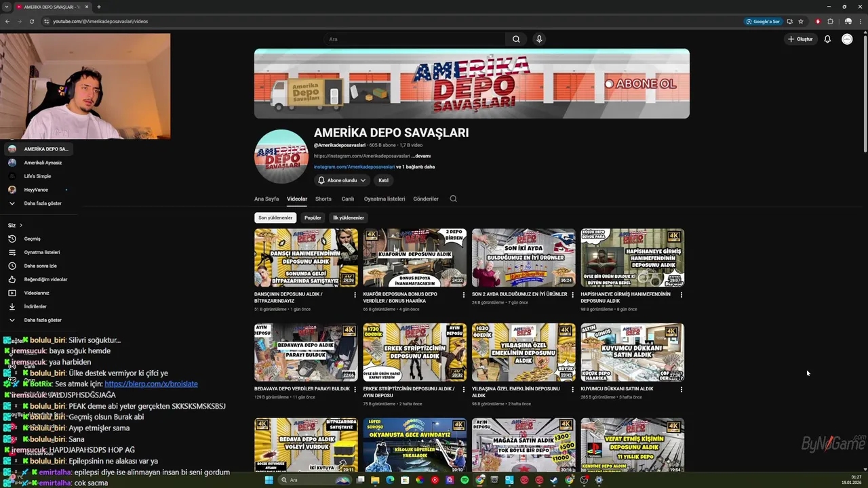Open Spotify from the taskbar
The width and height of the screenshot is (868, 488).
click(465, 480)
